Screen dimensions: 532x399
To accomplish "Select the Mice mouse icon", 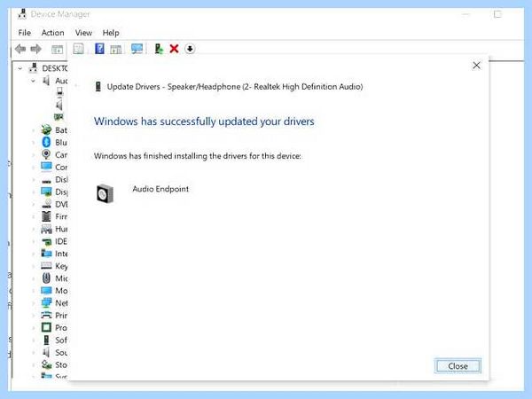I will [46, 278].
